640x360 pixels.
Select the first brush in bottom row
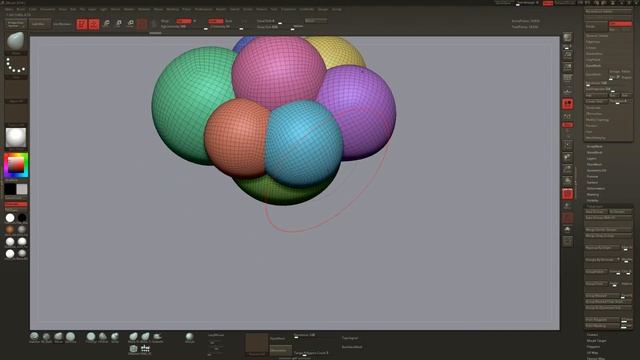(x=34, y=337)
